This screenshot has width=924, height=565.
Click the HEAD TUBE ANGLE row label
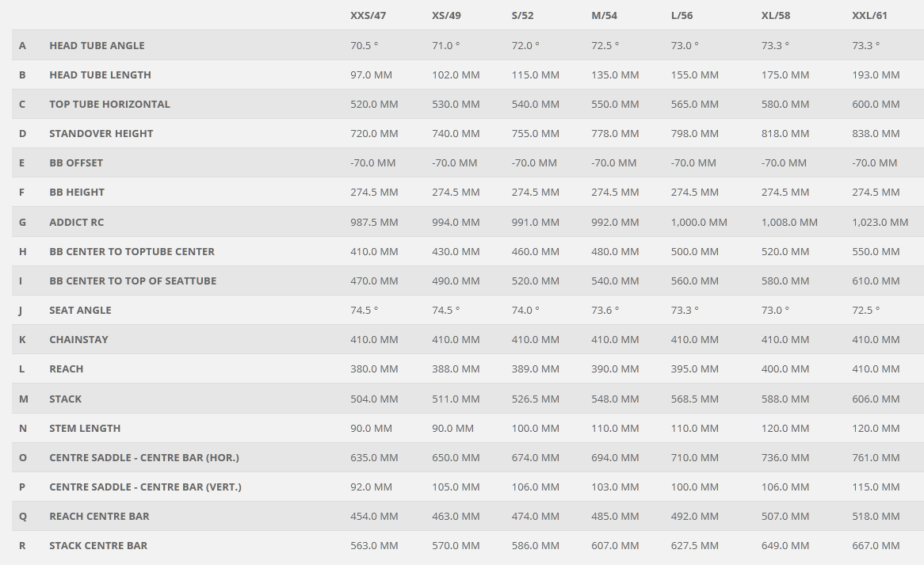[x=97, y=45]
